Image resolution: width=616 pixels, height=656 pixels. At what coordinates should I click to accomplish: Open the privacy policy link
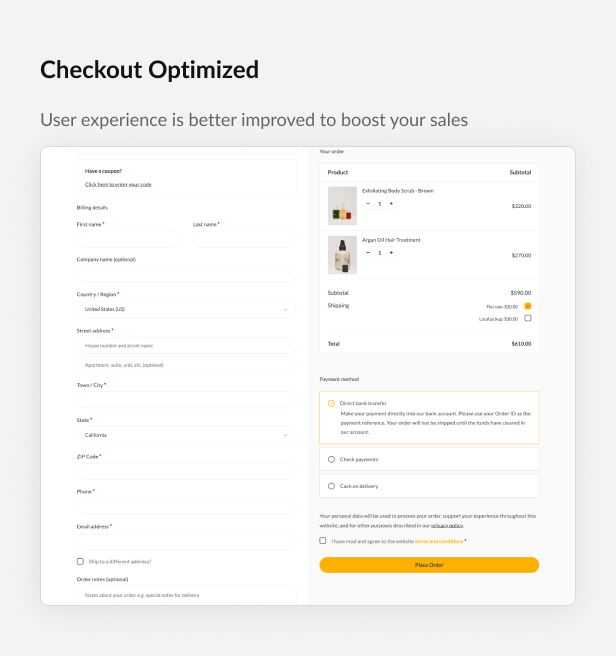(x=447, y=525)
